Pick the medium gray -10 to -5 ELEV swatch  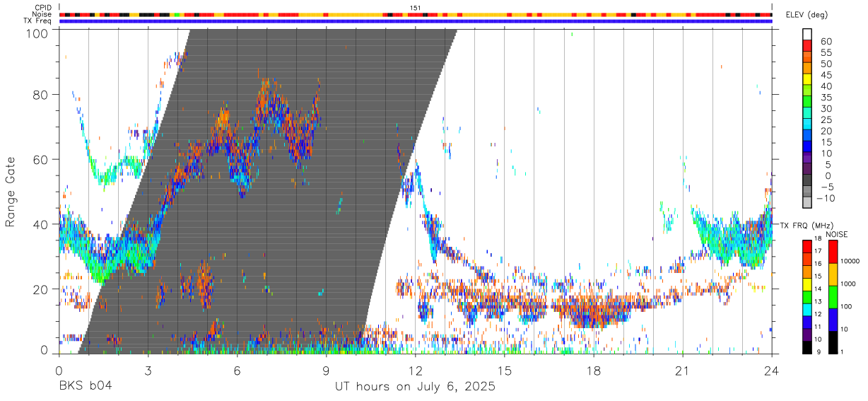pyautogui.click(x=807, y=190)
